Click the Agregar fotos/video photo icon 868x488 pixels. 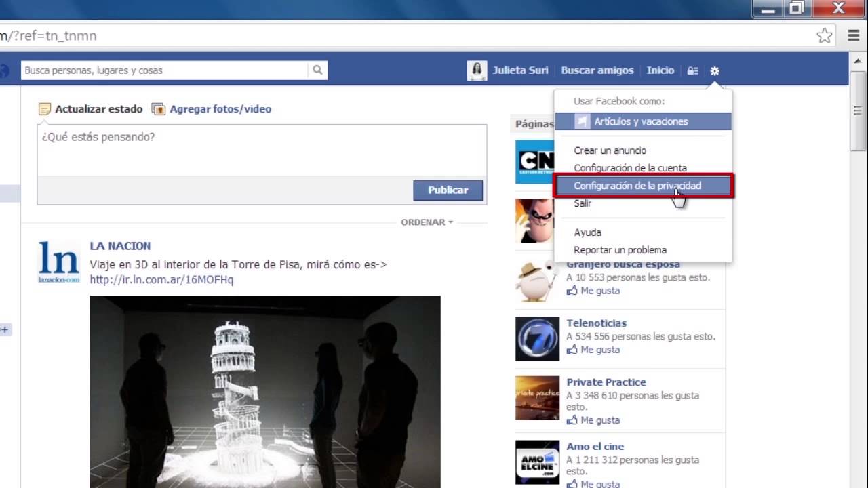tap(159, 108)
